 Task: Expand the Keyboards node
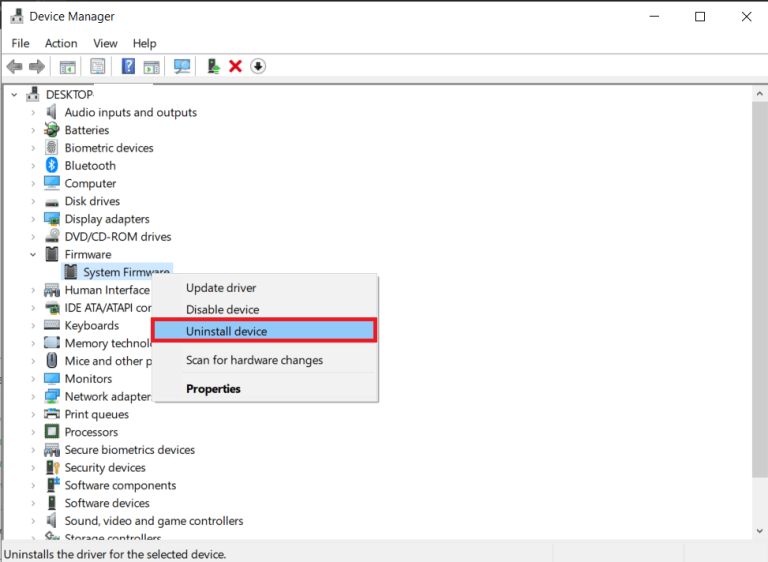[33, 325]
